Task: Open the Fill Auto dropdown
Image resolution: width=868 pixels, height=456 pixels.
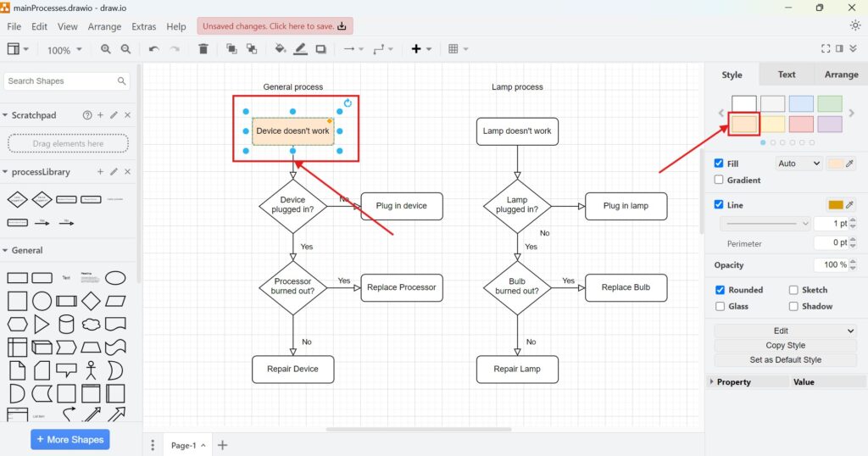Action: [798, 164]
